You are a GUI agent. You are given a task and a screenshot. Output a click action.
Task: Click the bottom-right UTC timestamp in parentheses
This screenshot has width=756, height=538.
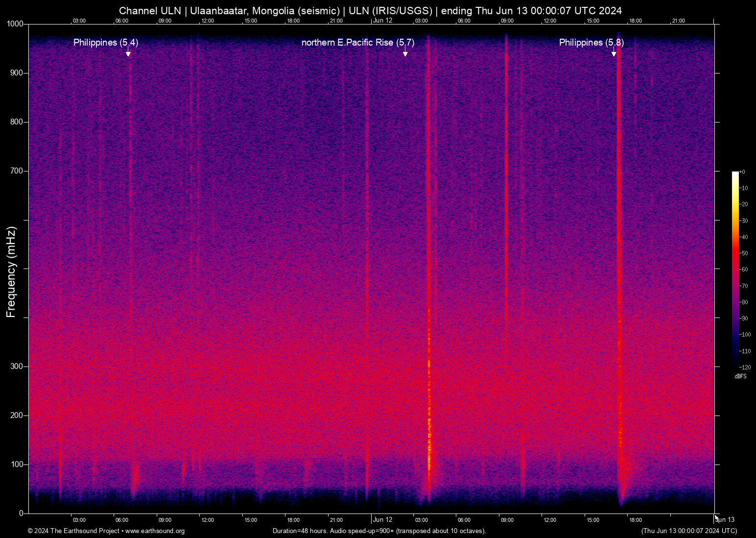(689, 531)
